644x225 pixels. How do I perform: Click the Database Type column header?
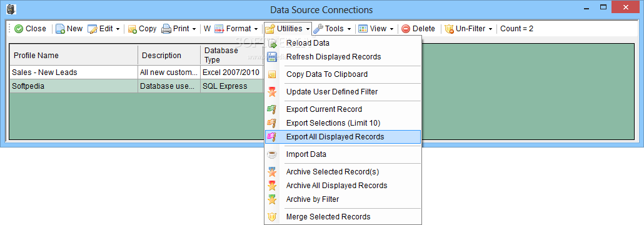231,56
